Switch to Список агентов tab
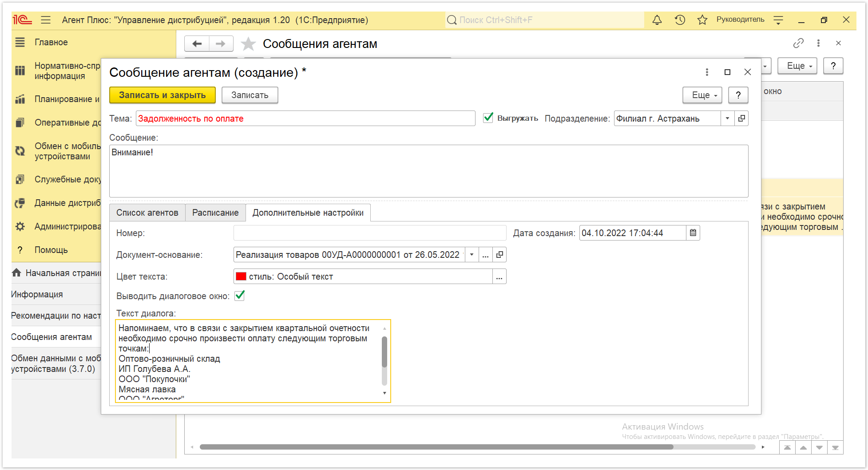Screen dimensions: 868x470 (147, 213)
